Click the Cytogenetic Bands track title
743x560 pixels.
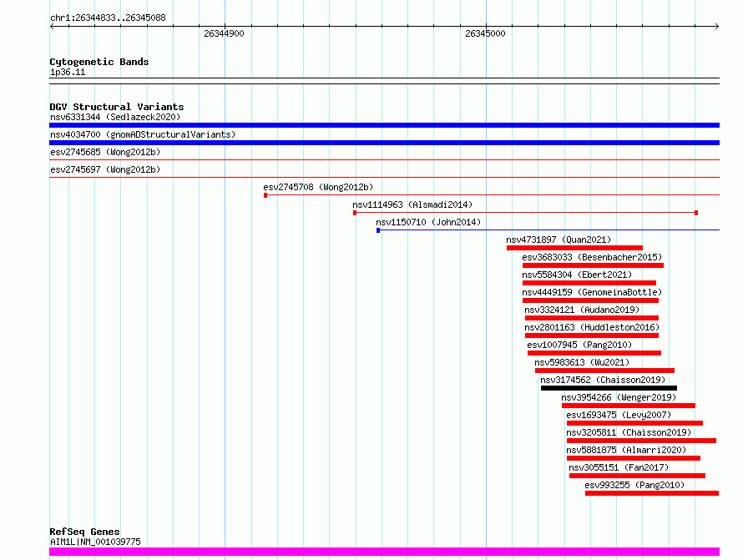99,62
